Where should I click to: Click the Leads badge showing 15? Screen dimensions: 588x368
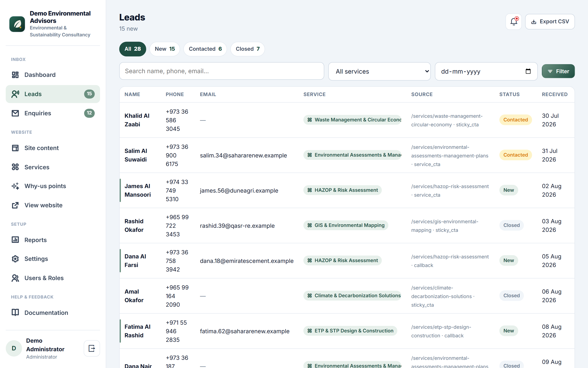89,94
